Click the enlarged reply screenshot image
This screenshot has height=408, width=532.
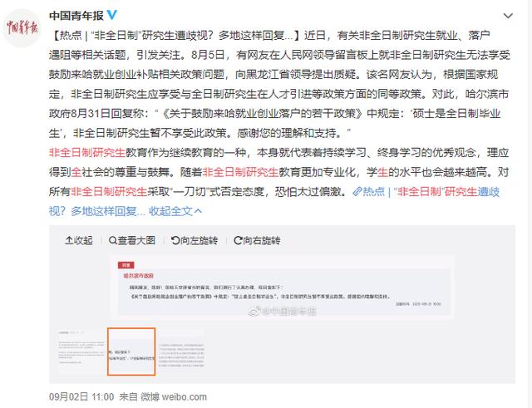283,288
